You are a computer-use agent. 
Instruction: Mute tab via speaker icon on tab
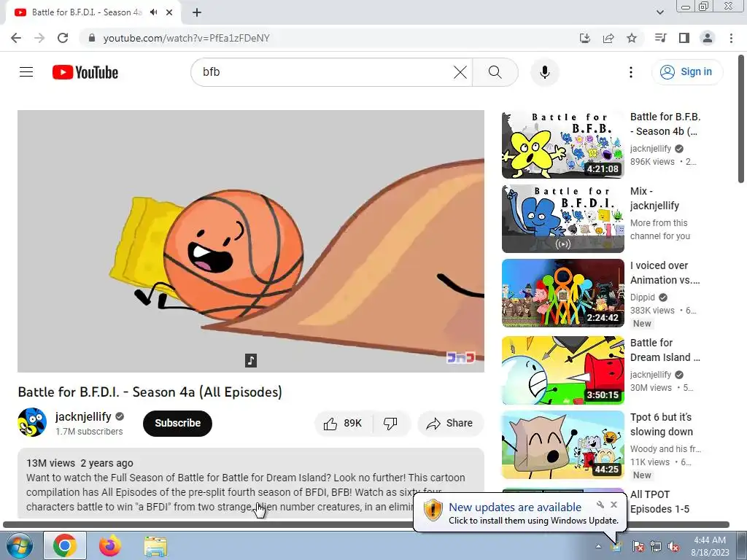[153, 12]
